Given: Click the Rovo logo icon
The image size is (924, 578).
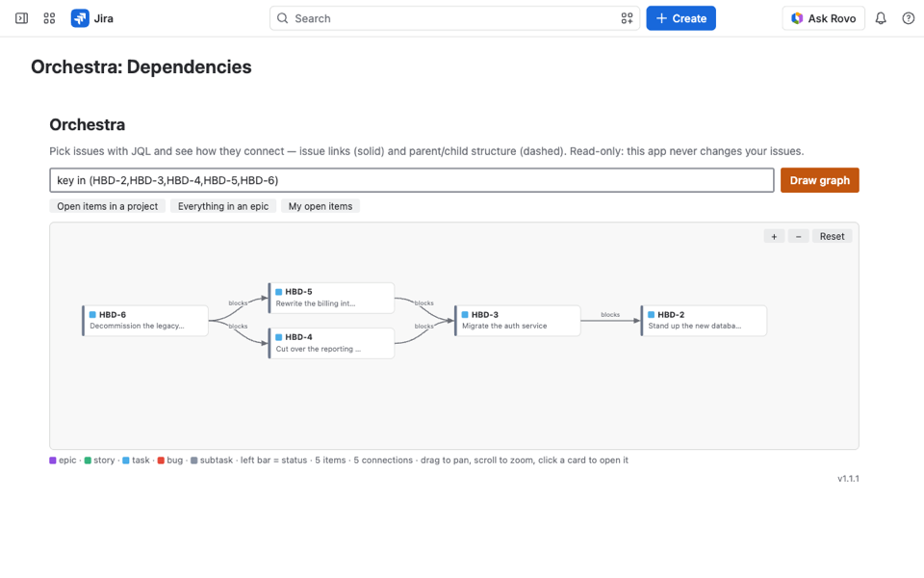Looking at the screenshot, I should [797, 18].
